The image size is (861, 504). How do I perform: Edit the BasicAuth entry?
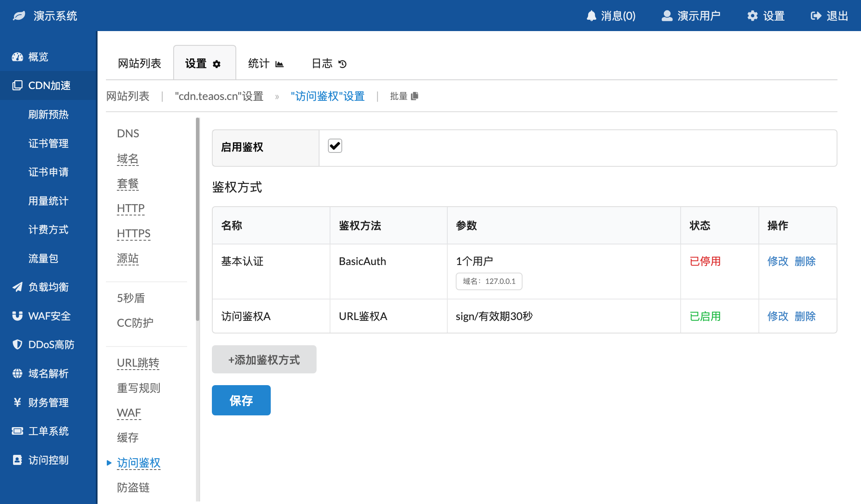tap(777, 261)
